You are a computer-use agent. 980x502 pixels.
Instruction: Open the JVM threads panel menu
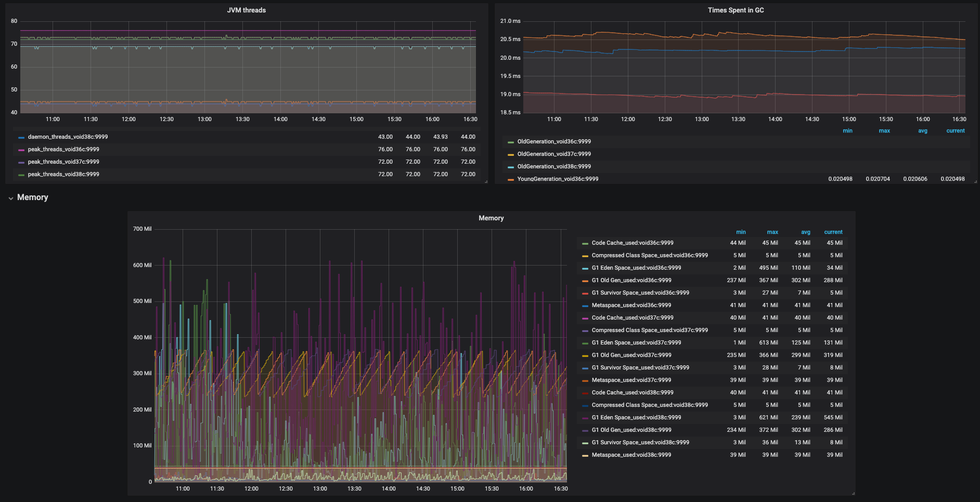246,10
